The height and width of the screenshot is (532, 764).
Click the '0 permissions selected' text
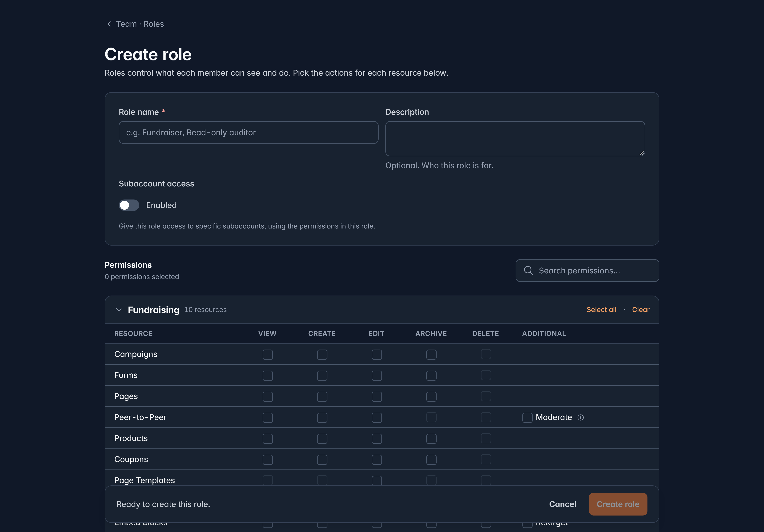(142, 277)
